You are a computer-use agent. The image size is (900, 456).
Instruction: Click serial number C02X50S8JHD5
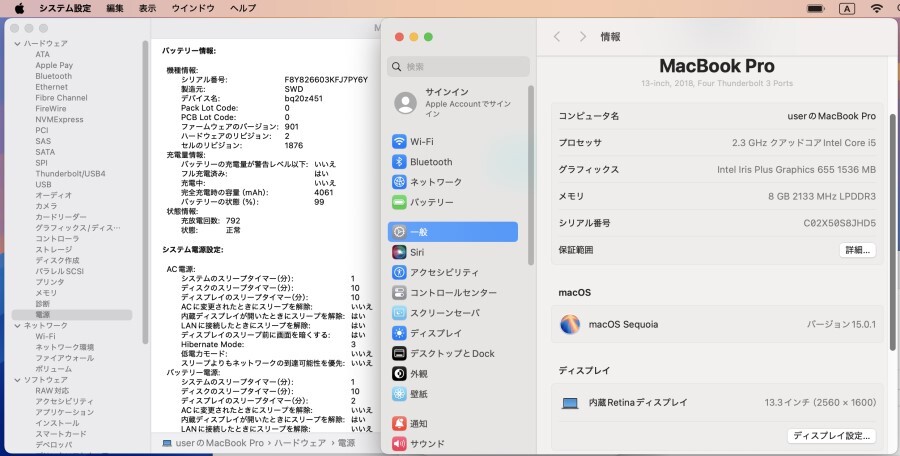coord(840,223)
